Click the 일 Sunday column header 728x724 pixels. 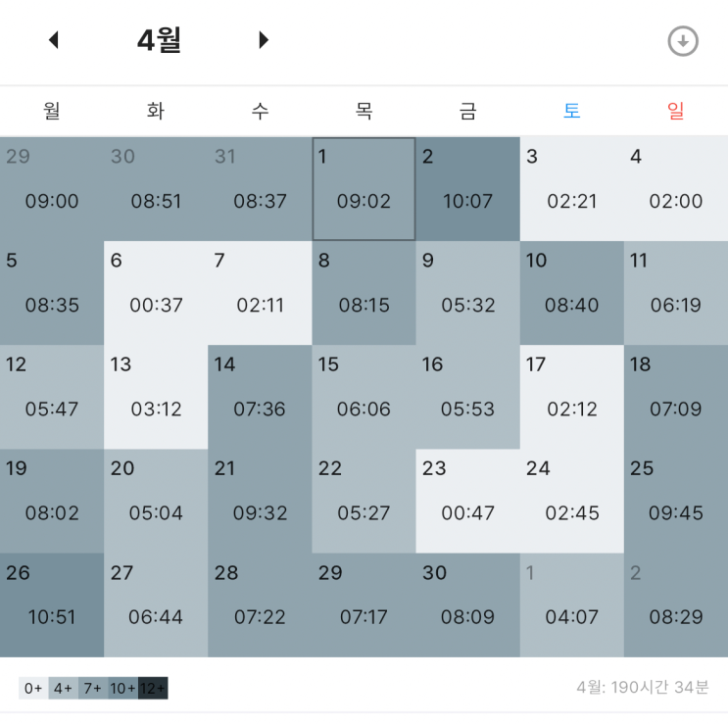tap(676, 111)
